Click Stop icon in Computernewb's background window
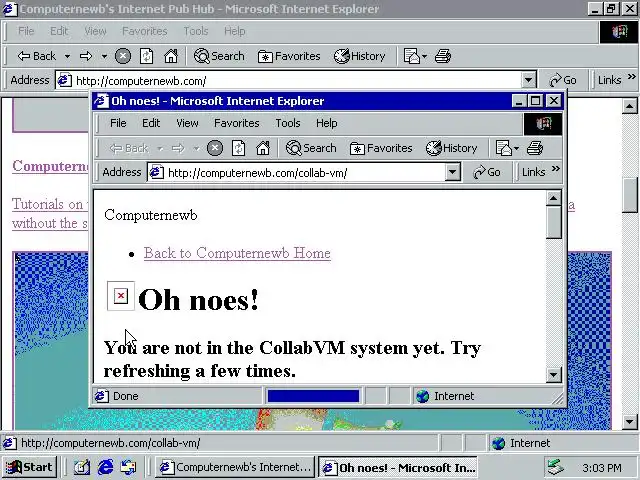The image size is (640, 480). coord(122,56)
